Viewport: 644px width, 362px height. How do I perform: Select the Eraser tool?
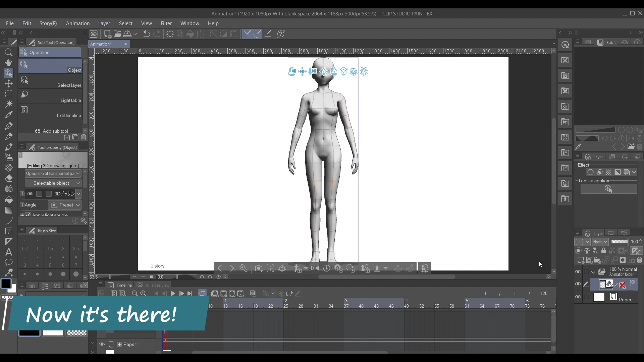click(x=9, y=178)
